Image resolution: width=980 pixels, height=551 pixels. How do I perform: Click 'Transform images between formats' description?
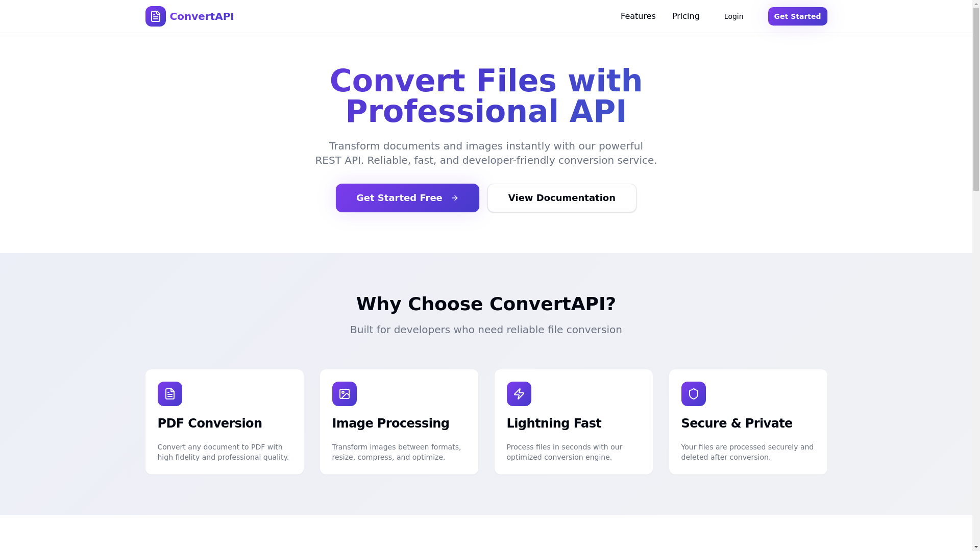point(397,452)
